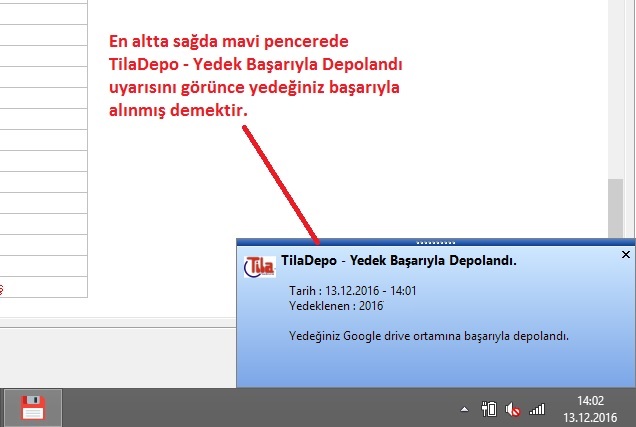Click the 'Yedeklenen : 2016' line
The width and height of the screenshot is (636, 427).
(x=336, y=306)
